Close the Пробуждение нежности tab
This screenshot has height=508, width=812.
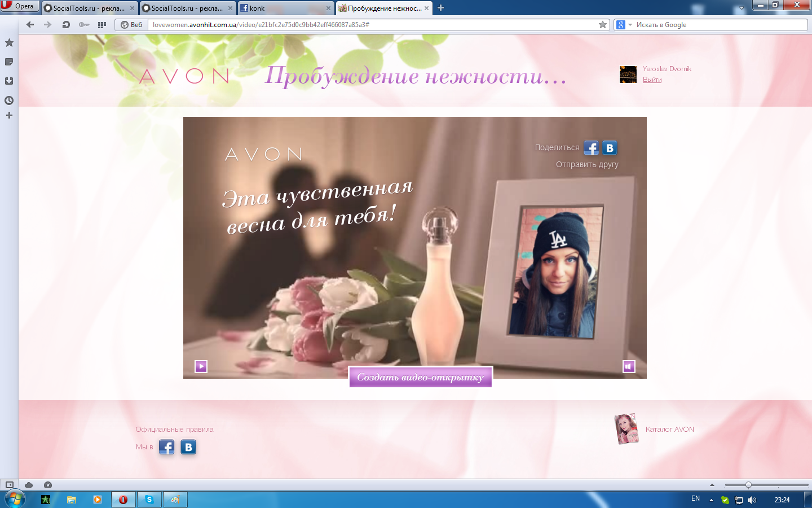point(426,8)
